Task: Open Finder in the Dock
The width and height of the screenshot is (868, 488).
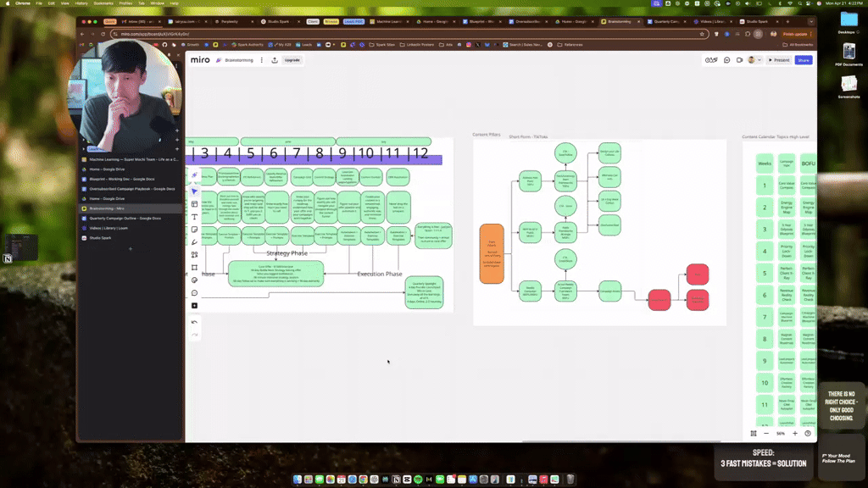Action: coord(298,480)
